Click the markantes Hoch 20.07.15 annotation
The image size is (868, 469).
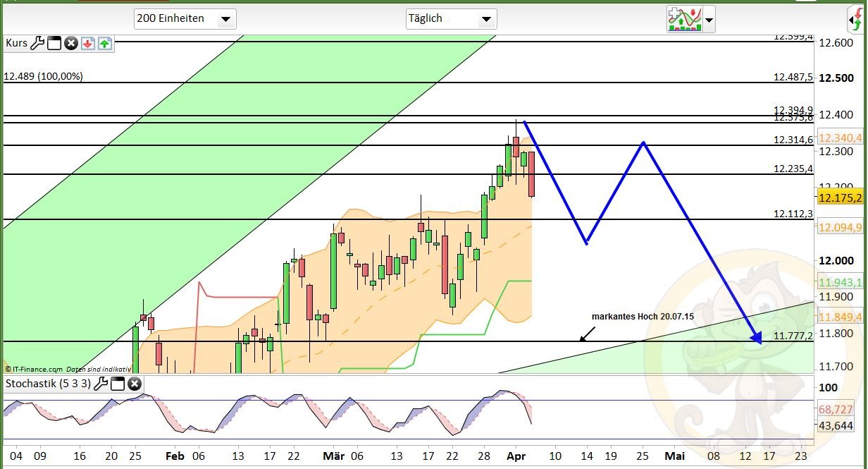(644, 316)
